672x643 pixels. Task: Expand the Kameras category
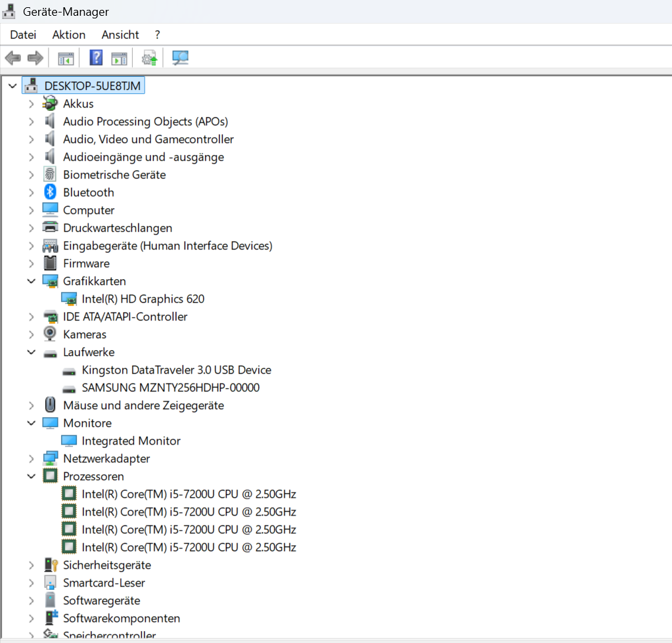pyautogui.click(x=32, y=334)
